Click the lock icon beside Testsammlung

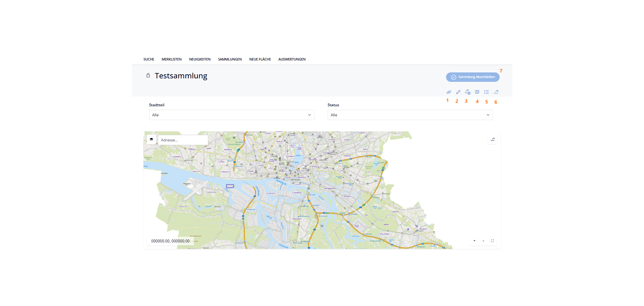pos(148,76)
